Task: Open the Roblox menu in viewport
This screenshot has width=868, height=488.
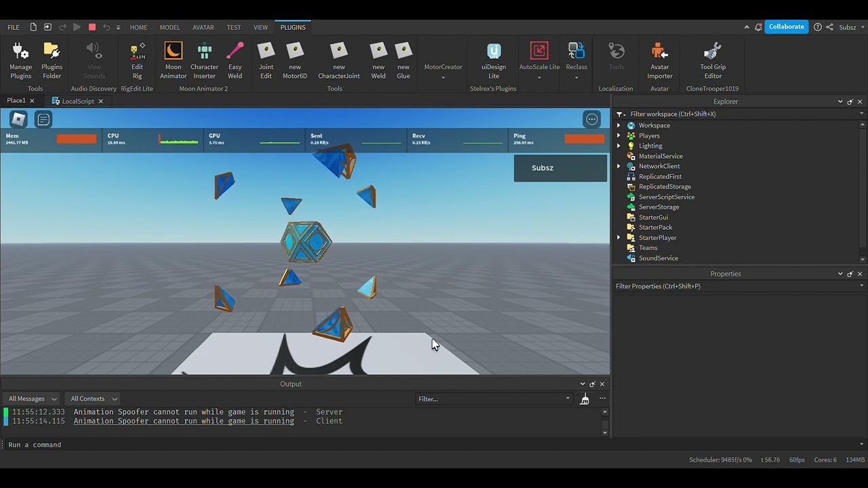Action: pos(18,120)
